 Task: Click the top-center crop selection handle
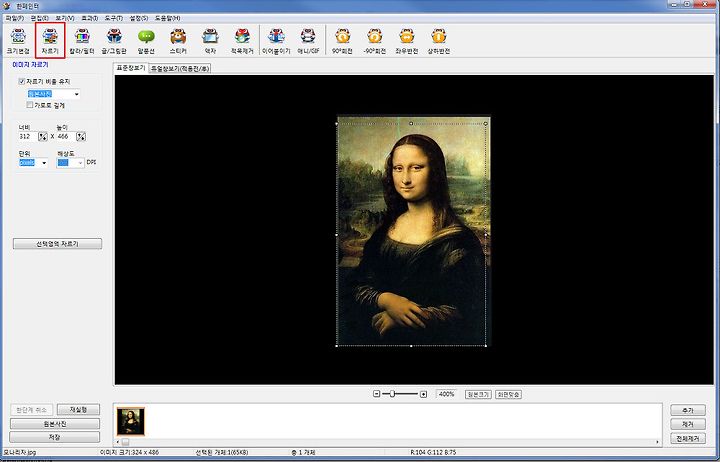tap(411, 123)
